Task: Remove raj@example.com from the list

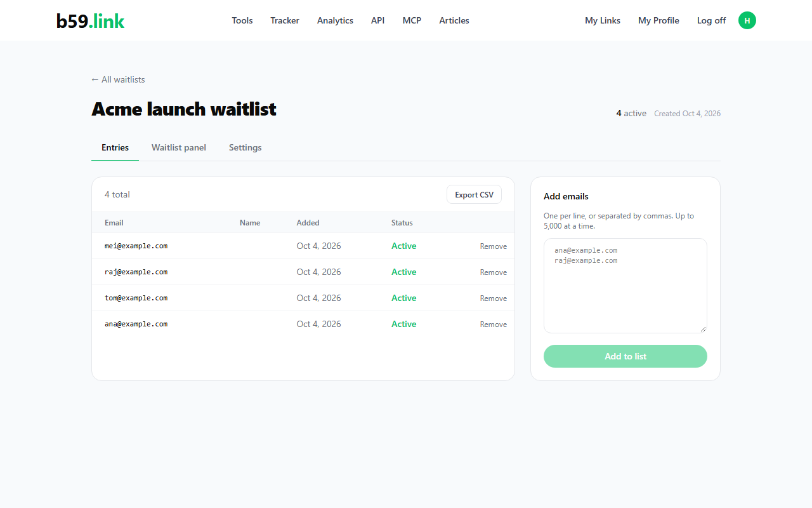Action: pos(494,272)
